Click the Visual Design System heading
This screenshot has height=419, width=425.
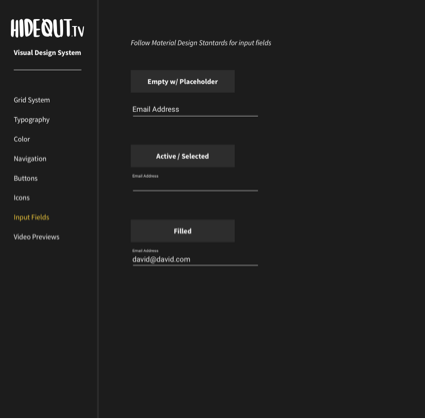pyautogui.click(x=47, y=53)
